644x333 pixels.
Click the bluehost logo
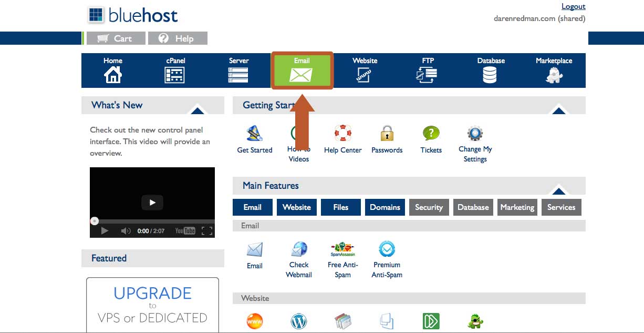coord(133,15)
